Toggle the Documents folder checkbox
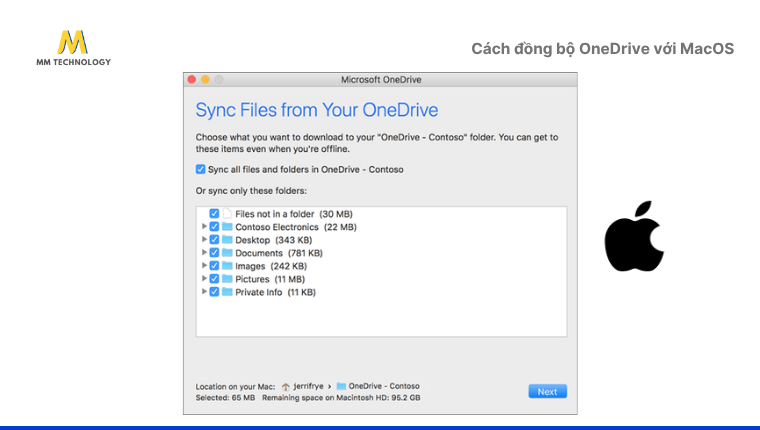The width and height of the screenshot is (760, 430). pos(214,253)
